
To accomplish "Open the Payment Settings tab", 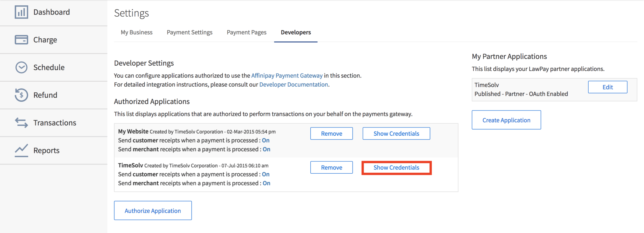I will pyautogui.click(x=190, y=32).
